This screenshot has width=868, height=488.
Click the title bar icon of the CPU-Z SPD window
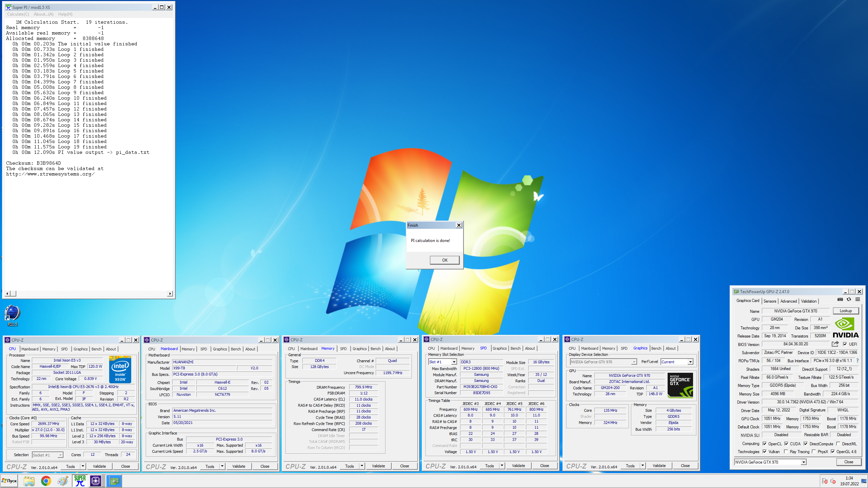point(427,339)
